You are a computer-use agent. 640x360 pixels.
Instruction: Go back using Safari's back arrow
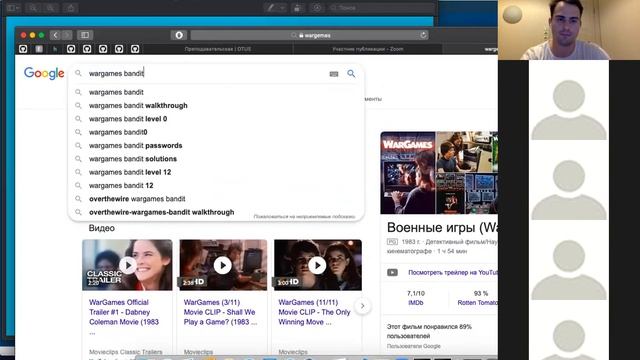[x=56, y=35]
